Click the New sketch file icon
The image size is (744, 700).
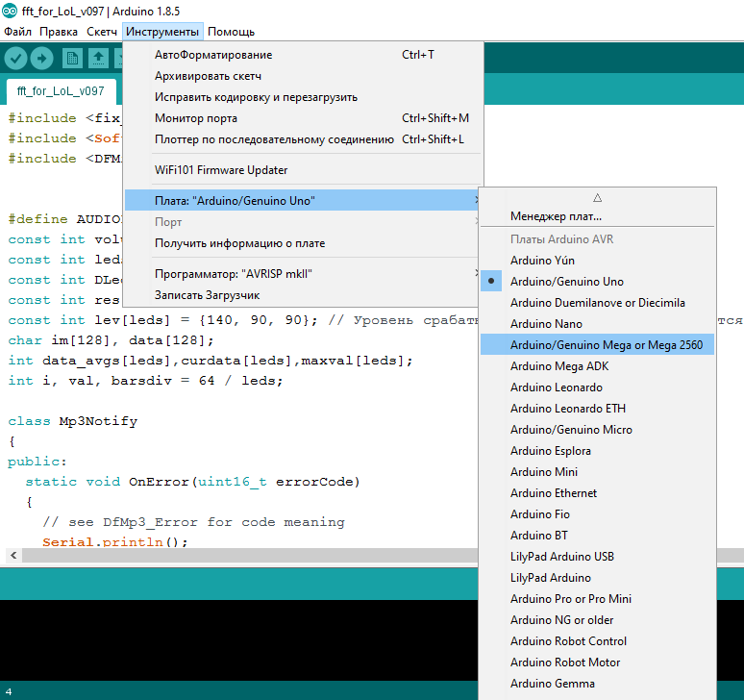(x=72, y=59)
